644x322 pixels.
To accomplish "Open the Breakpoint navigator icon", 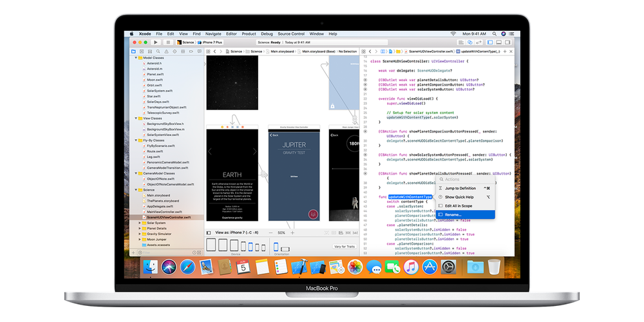I will [191, 52].
